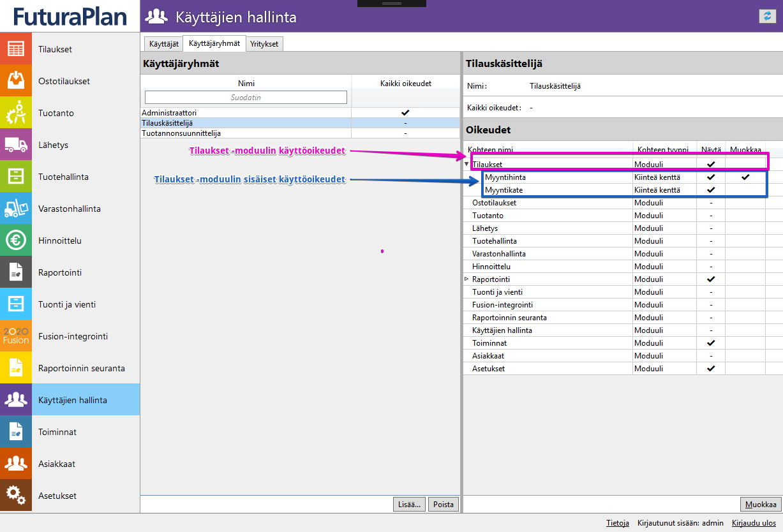
Task: Open the Varastonhallinta forklift icon
Action: coord(16,209)
